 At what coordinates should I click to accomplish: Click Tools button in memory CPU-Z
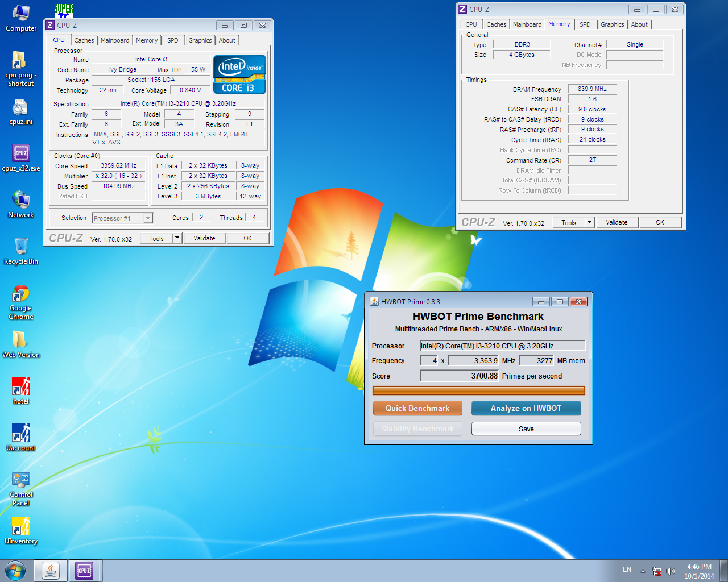pos(569,222)
